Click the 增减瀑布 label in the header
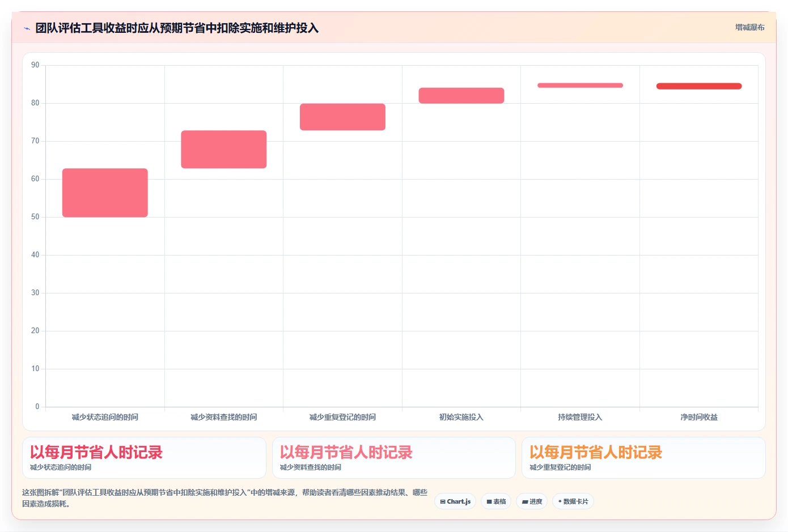 tap(749, 27)
